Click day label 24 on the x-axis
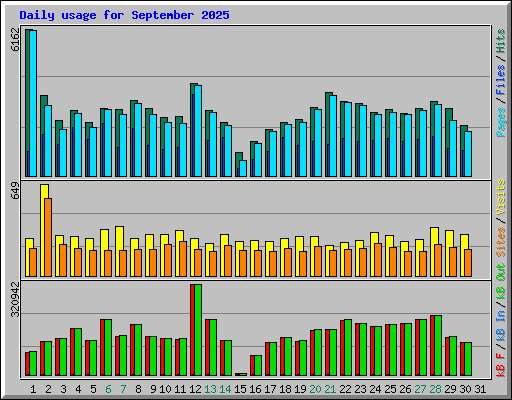The image size is (512, 400). coord(375,389)
